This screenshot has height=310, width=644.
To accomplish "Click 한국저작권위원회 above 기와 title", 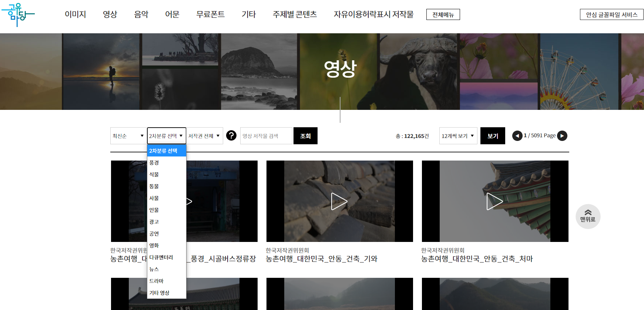I will tap(287, 250).
